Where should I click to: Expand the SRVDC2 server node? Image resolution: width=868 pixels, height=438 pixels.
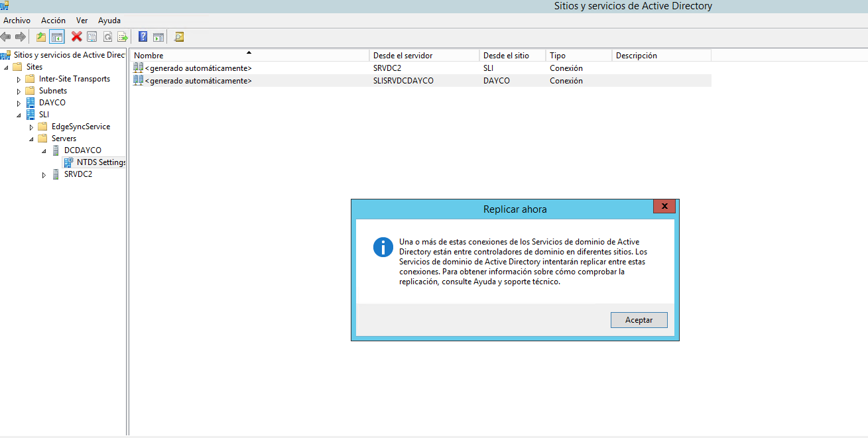[x=44, y=175]
